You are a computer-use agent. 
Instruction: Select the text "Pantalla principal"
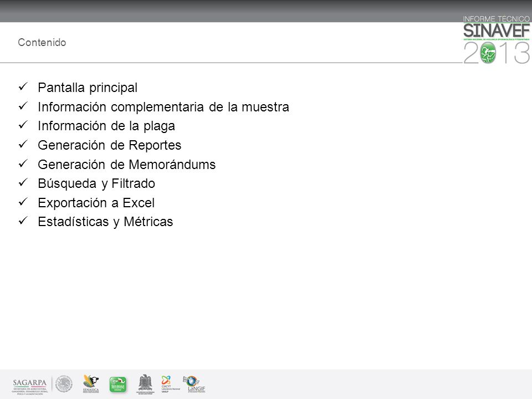click(88, 88)
